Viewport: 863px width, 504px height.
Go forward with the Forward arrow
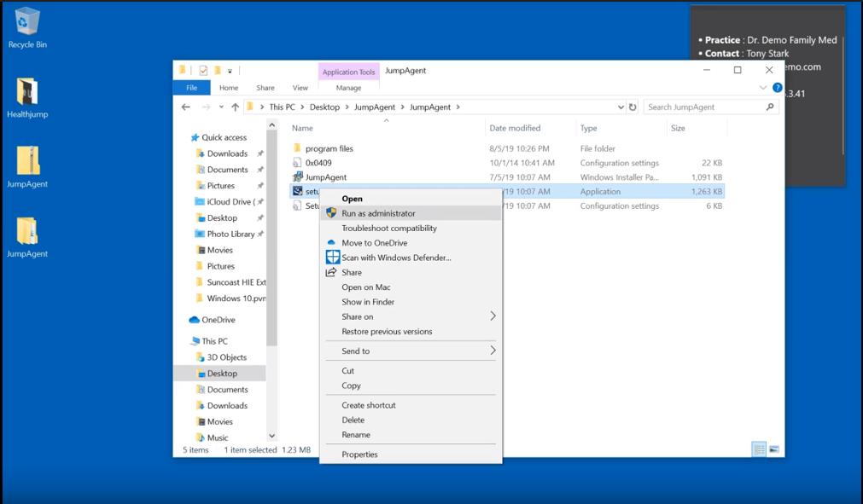pyautogui.click(x=206, y=107)
